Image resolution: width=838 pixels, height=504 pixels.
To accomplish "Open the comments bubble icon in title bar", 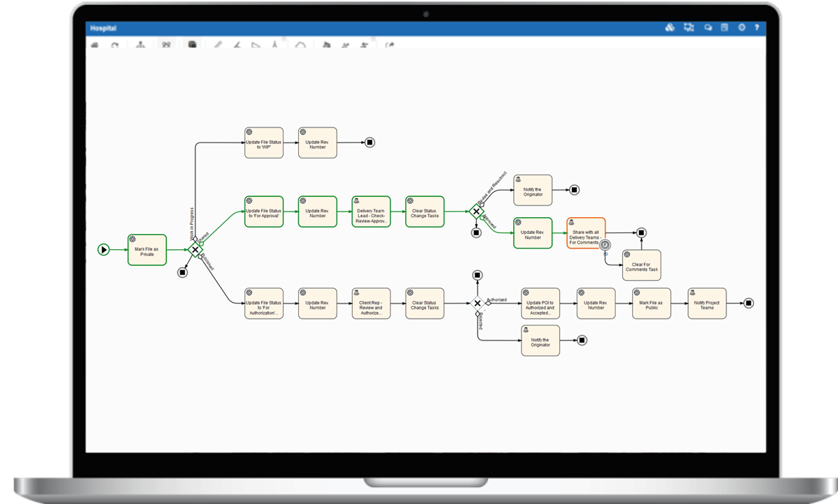I will 707,28.
